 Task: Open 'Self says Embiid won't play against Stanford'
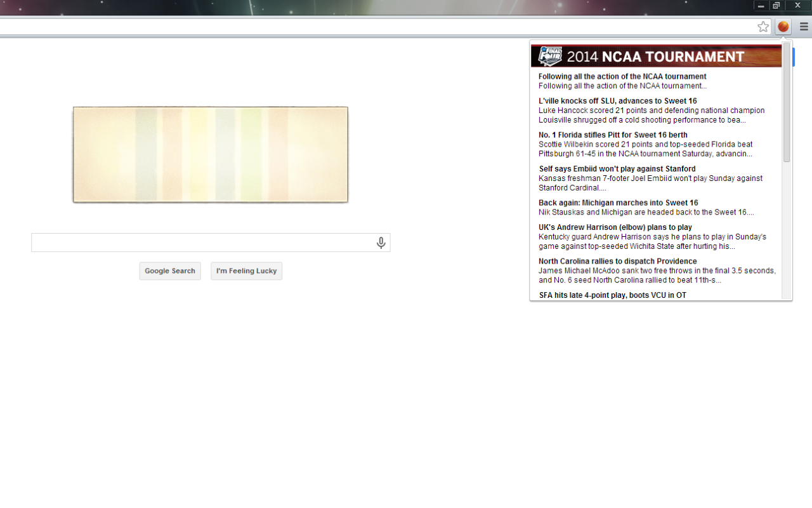[x=617, y=169]
